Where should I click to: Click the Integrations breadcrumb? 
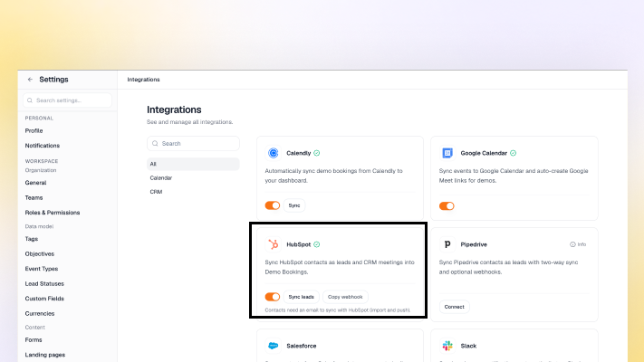point(143,80)
